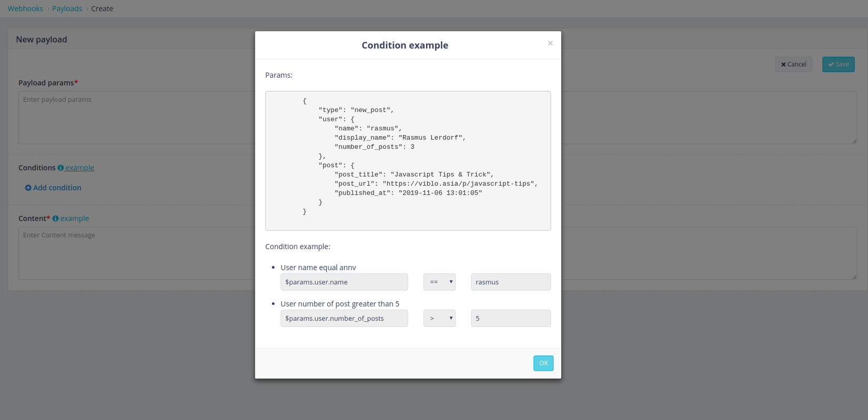
Task: Open the == operator dropdown
Action: [x=439, y=282]
